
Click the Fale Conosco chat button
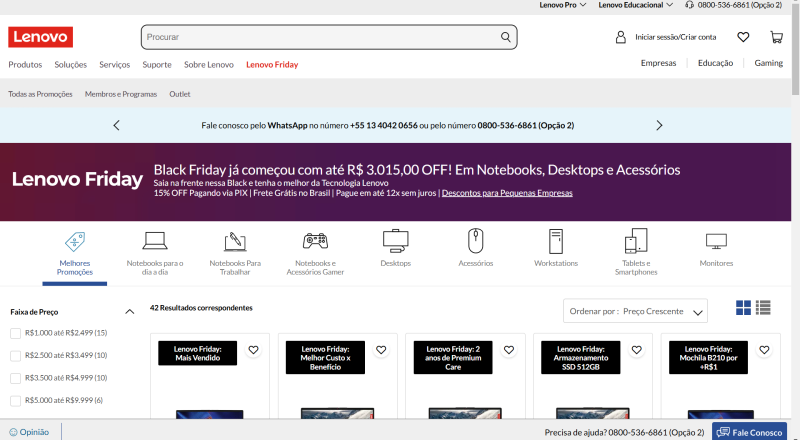pos(749,432)
